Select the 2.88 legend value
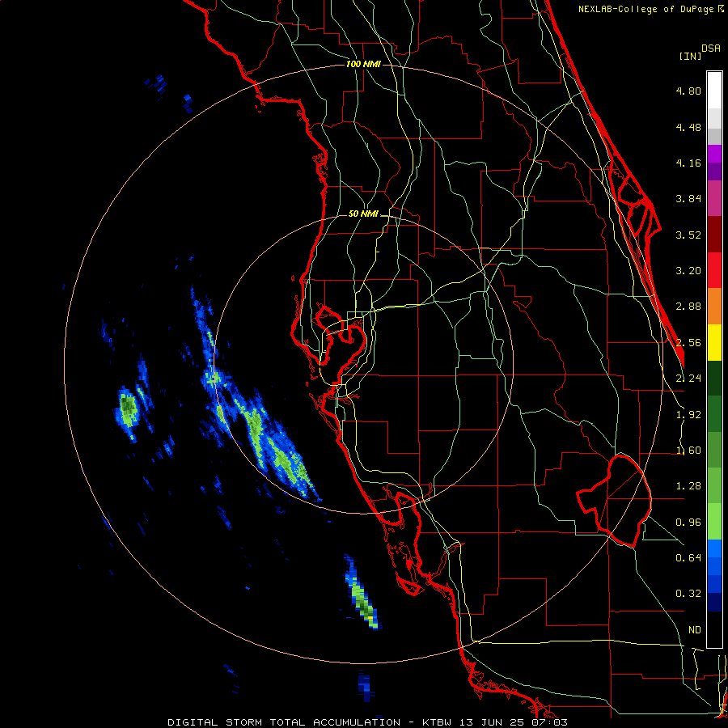This screenshot has width=728, height=728. tap(688, 307)
